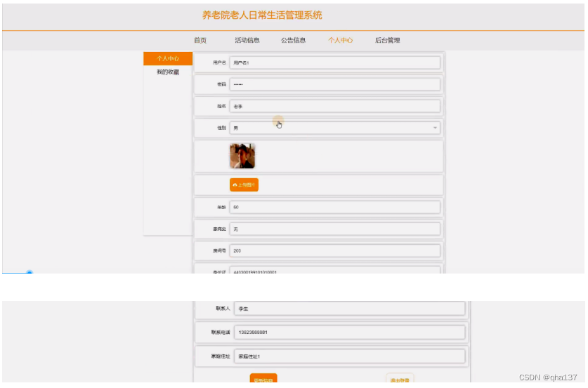Click the orange 上传图片 upload button
The width and height of the screenshot is (588, 388).
(x=244, y=185)
